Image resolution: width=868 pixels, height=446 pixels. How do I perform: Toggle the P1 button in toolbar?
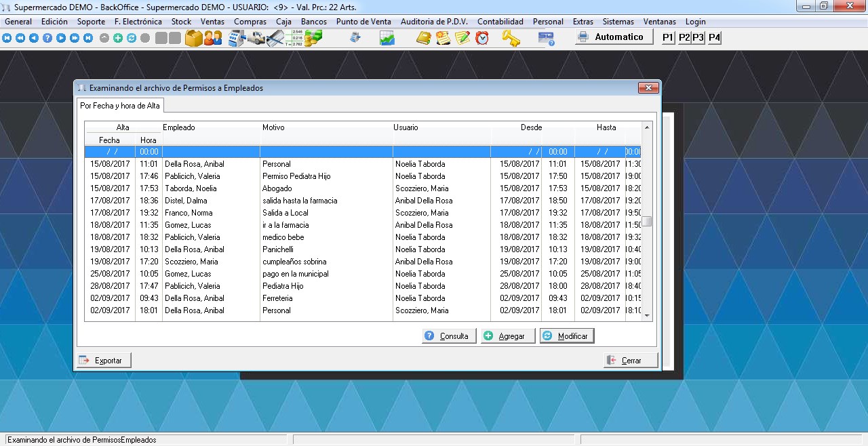tap(668, 37)
